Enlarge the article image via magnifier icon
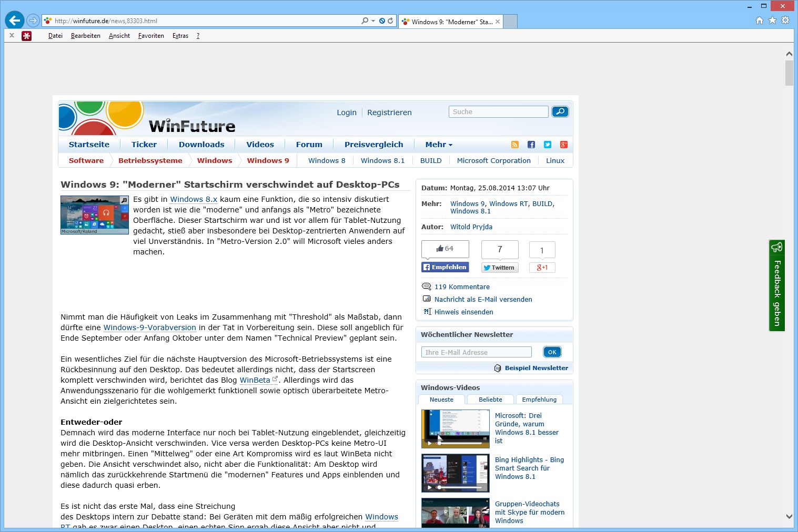This screenshot has height=532, width=798. point(124,200)
